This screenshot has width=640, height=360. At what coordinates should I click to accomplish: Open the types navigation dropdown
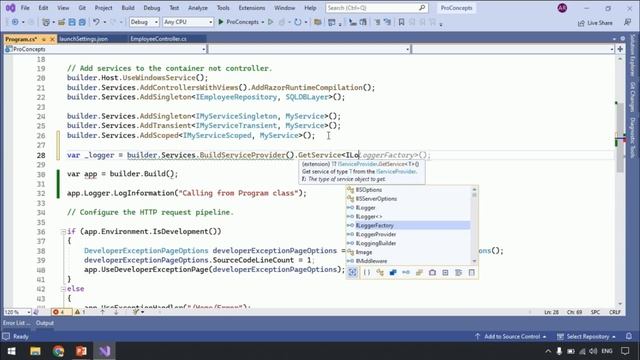coord(309,49)
